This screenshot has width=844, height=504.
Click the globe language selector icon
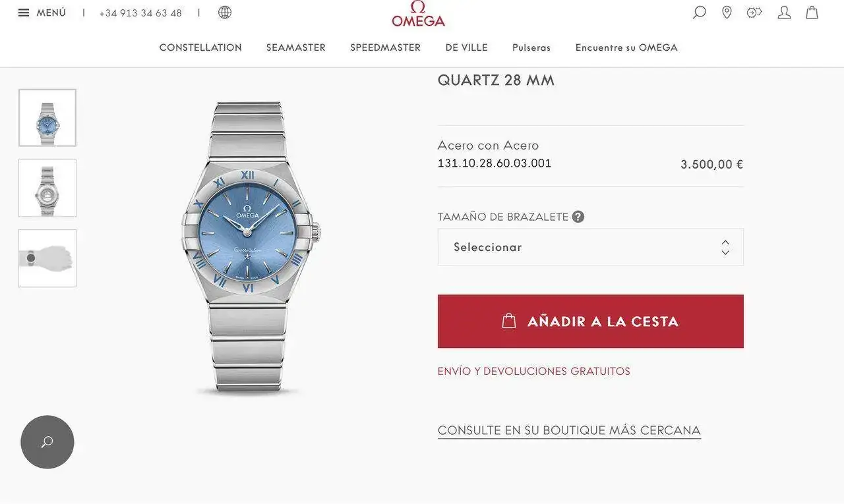(225, 13)
